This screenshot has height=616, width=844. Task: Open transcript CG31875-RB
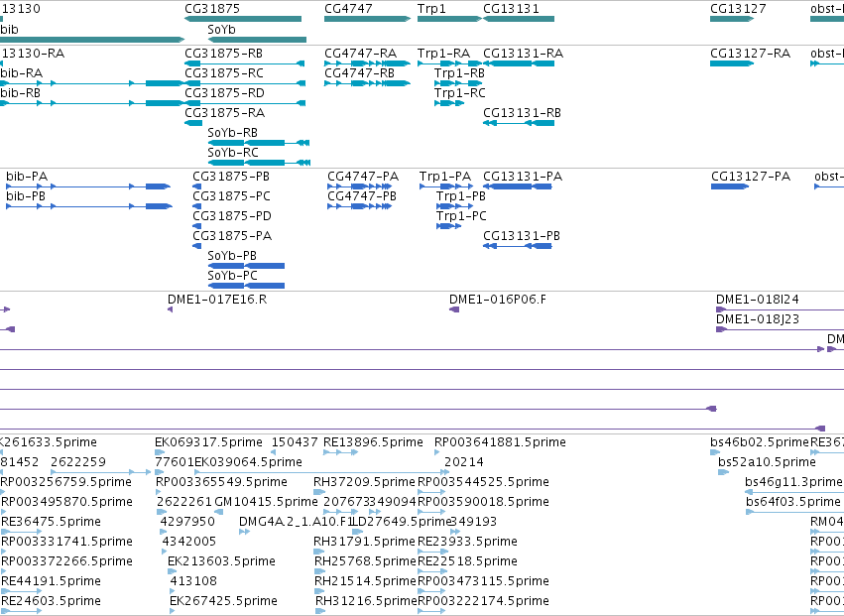point(224,54)
